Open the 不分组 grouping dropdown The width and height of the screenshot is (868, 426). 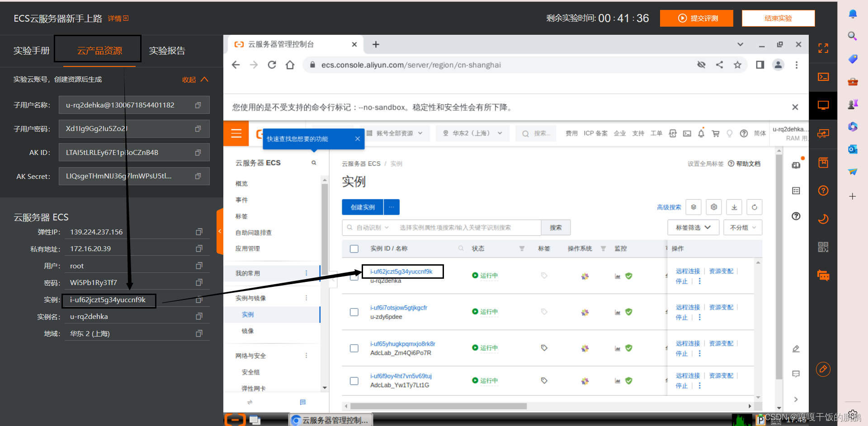point(743,227)
